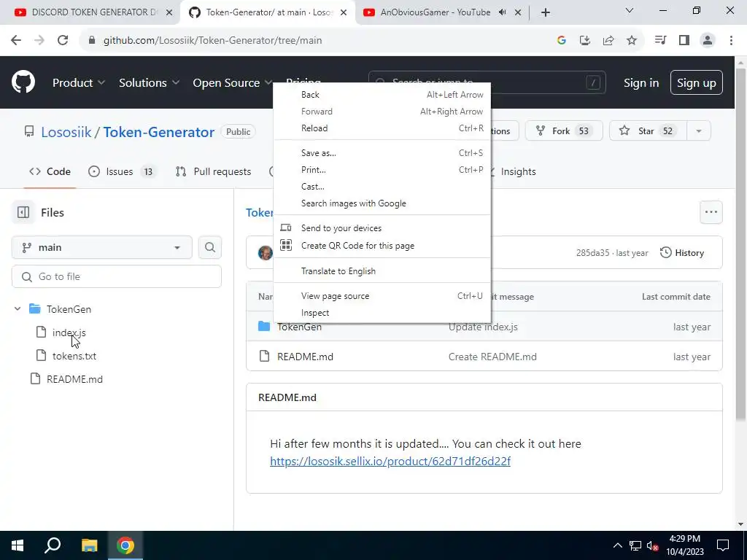747x560 pixels.
Task: Click the browser back arrow
Action: (16, 41)
